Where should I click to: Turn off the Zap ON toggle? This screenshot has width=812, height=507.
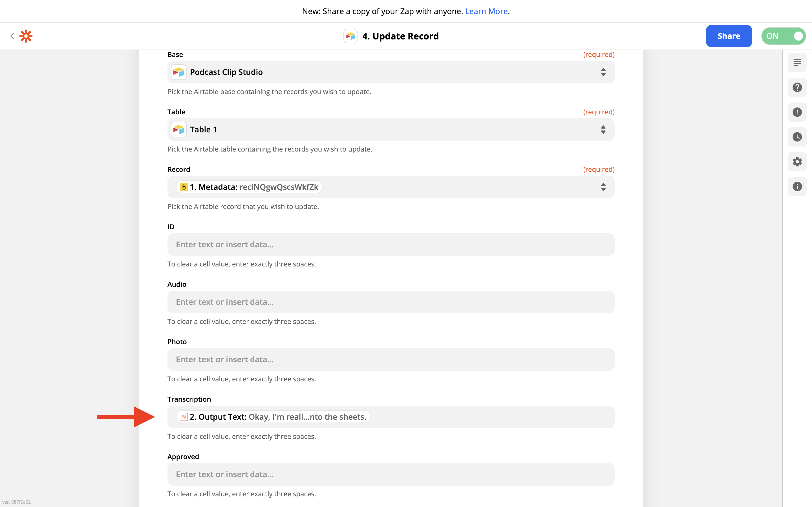tap(783, 36)
